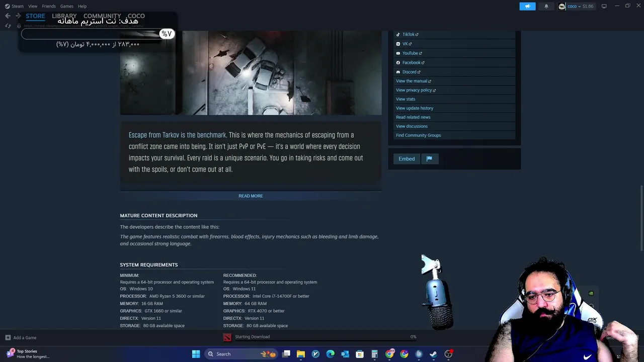
Task: Click the Embed button
Action: click(407, 159)
